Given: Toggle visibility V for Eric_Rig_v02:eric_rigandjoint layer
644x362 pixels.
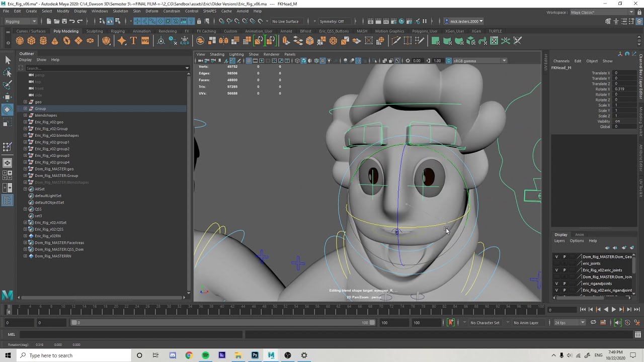Looking at the screenshot, I should (x=556, y=290).
